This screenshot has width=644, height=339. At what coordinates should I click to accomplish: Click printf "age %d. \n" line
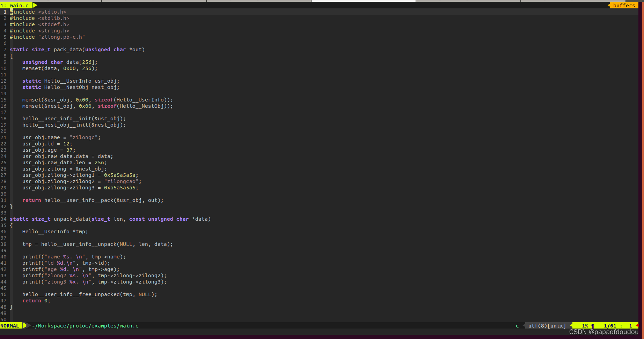[71, 269]
